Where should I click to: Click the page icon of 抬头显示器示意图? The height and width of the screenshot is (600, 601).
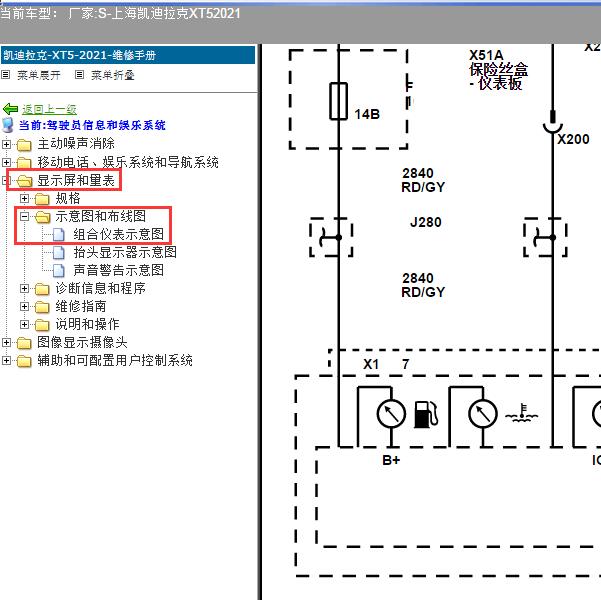(x=59, y=253)
